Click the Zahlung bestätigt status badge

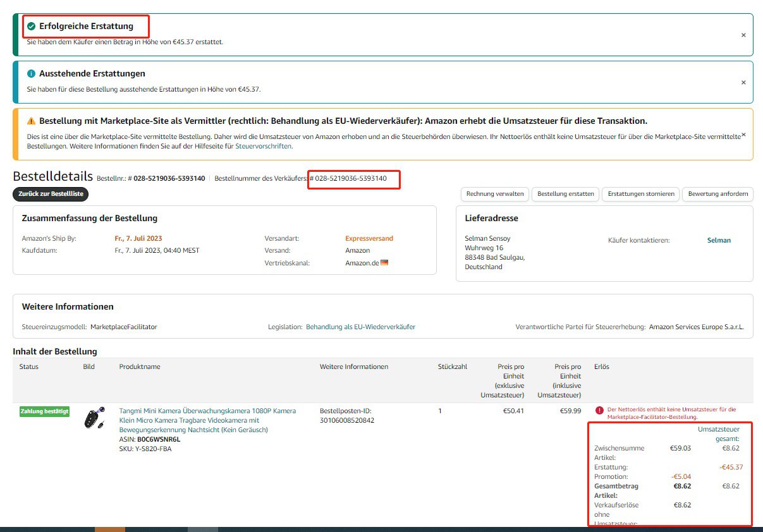[x=44, y=412]
